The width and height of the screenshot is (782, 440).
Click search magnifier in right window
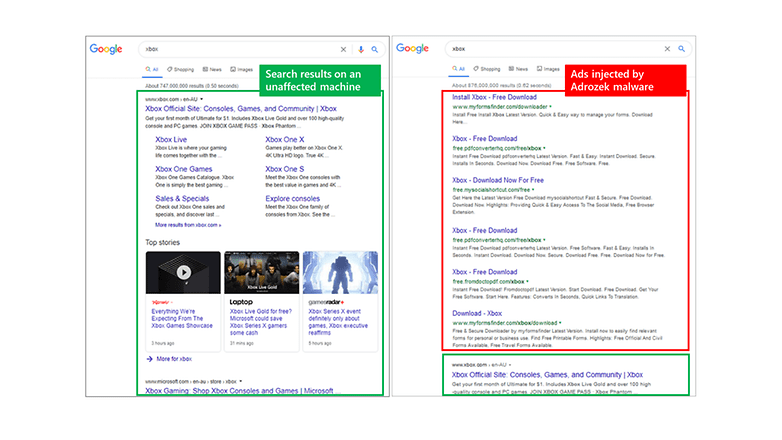click(x=681, y=49)
